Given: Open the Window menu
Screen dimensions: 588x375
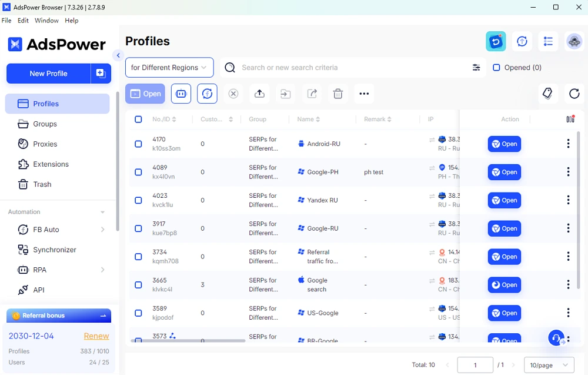Looking at the screenshot, I should click(x=46, y=20).
